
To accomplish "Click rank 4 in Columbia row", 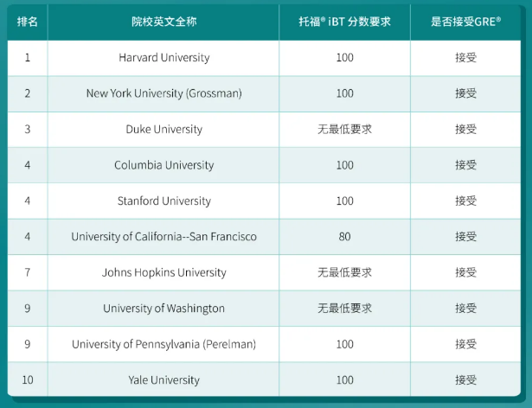I will [28, 165].
